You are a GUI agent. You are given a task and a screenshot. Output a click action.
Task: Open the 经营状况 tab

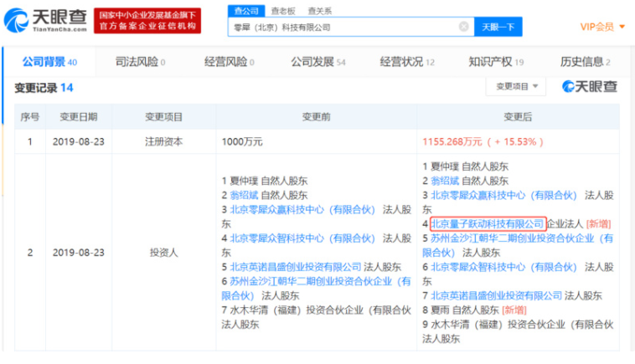(407, 62)
